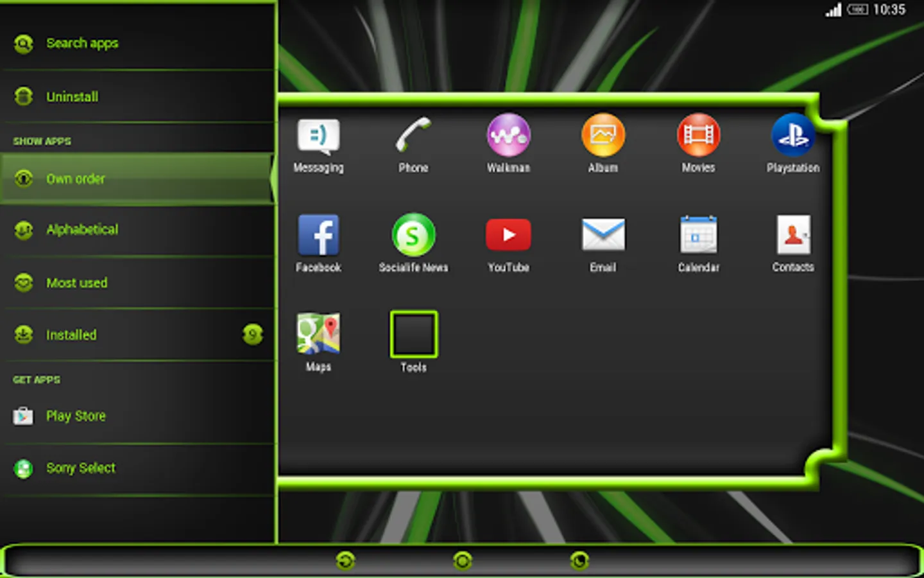The width and height of the screenshot is (924, 578).
Task: Tap the Uninstall android icon
Action: tap(24, 96)
